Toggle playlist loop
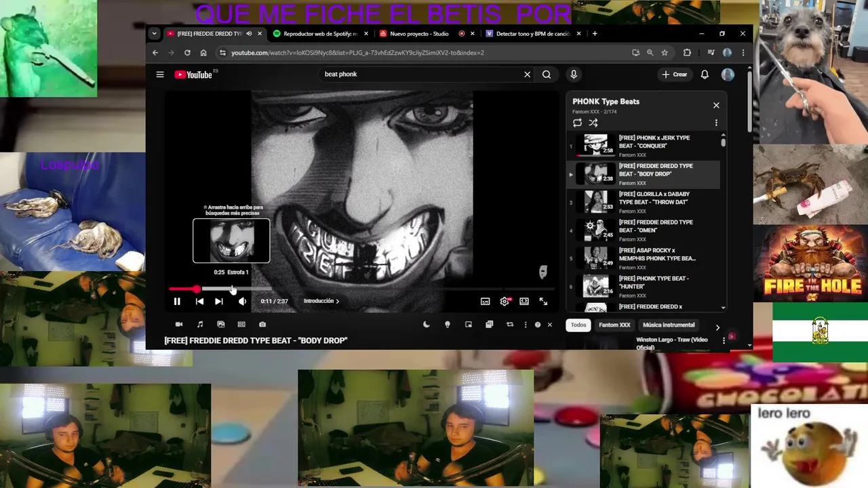The width and height of the screenshot is (868, 488). pos(577,123)
